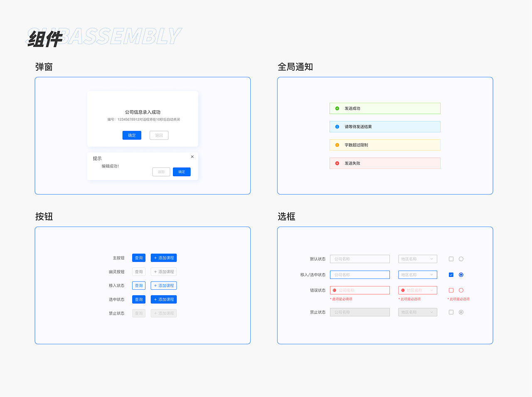Click the disabled 禁止状态 添加课程 button
The width and height of the screenshot is (532, 397).
(x=164, y=313)
